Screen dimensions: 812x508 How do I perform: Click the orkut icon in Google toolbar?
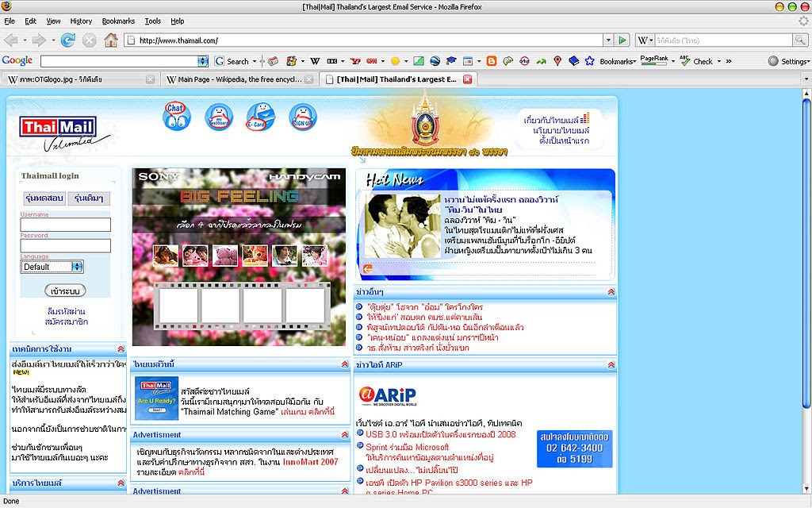(524, 61)
